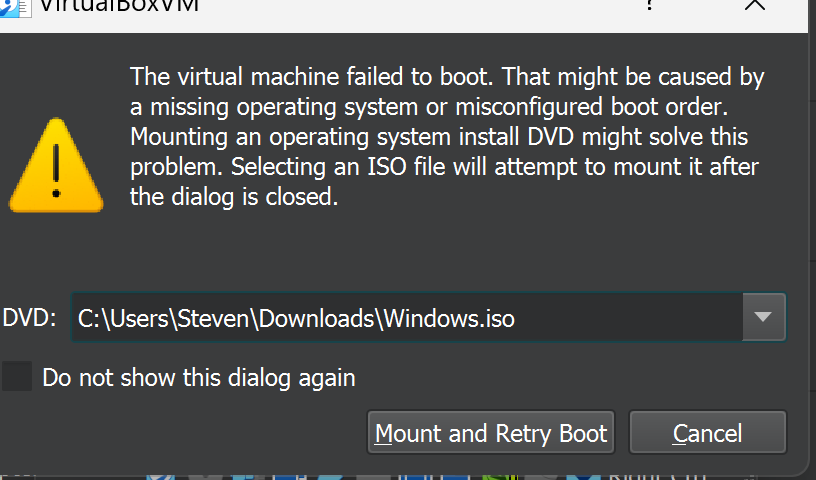Click empty title bar space beside VirtualBoxVM
The width and height of the screenshot is (816, 480).
pos(416,7)
